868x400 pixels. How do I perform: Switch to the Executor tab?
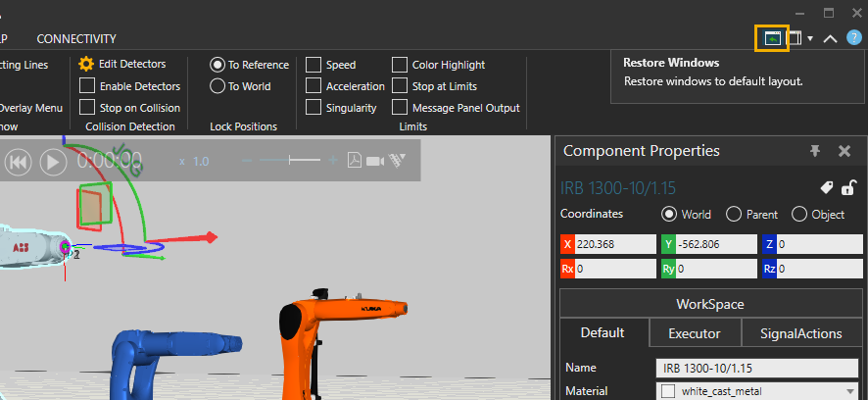695,333
